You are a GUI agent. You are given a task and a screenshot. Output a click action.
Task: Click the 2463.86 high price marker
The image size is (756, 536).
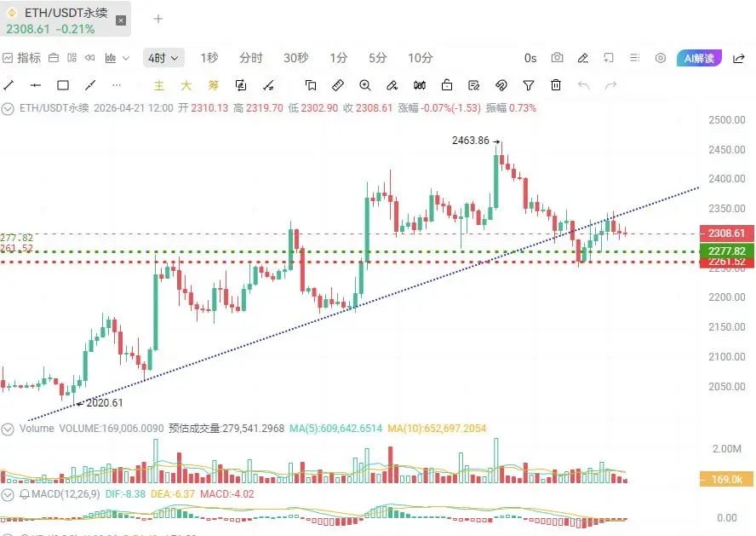click(x=471, y=141)
